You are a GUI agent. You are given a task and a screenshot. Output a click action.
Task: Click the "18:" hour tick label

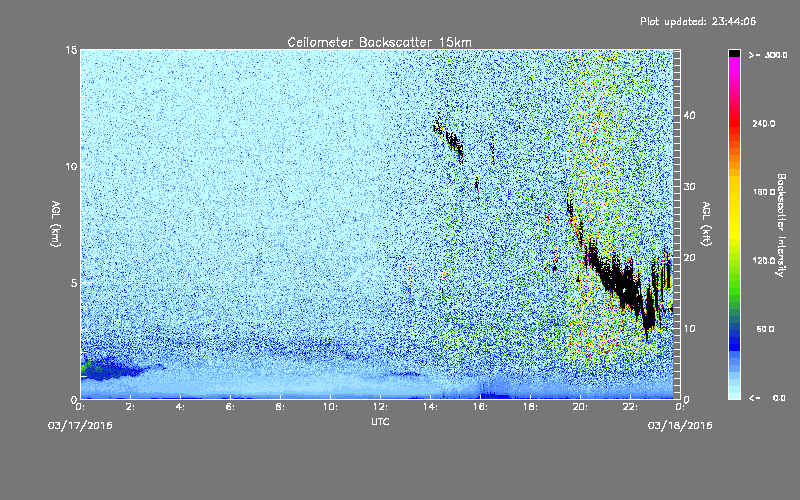click(x=530, y=407)
